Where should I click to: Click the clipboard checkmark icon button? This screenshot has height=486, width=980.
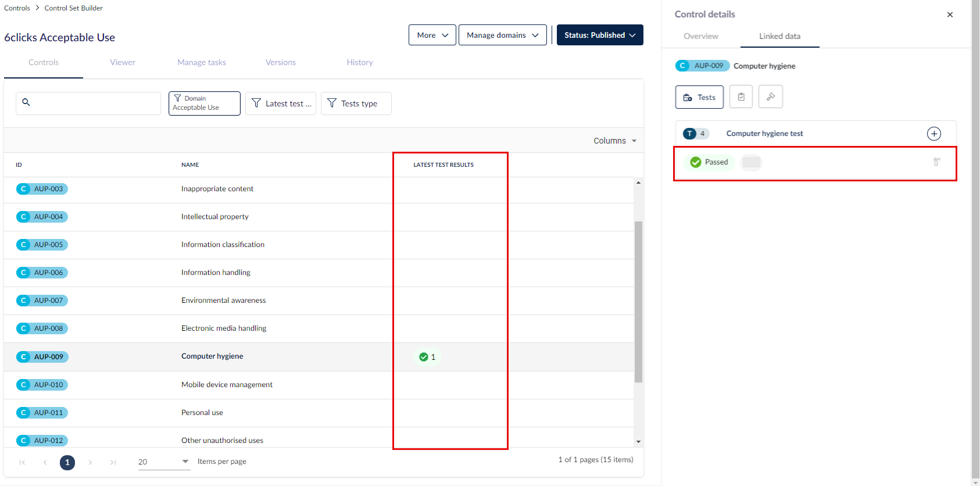click(741, 97)
